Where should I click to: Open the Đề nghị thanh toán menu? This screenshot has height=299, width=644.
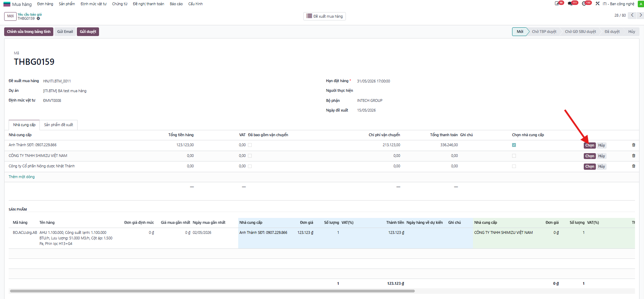pyautogui.click(x=149, y=4)
